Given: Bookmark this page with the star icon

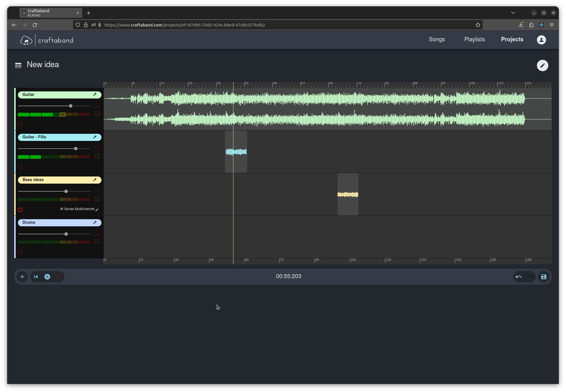Looking at the screenshot, I should tap(478, 25).
